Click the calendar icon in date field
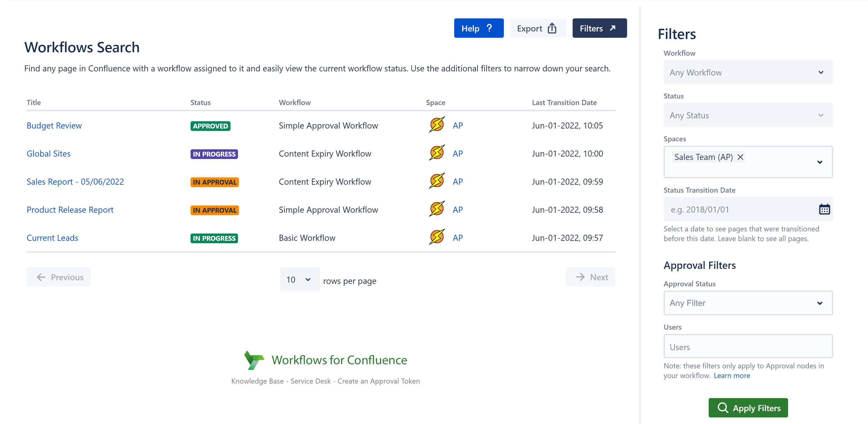The width and height of the screenshot is (868, 424). 824,210
